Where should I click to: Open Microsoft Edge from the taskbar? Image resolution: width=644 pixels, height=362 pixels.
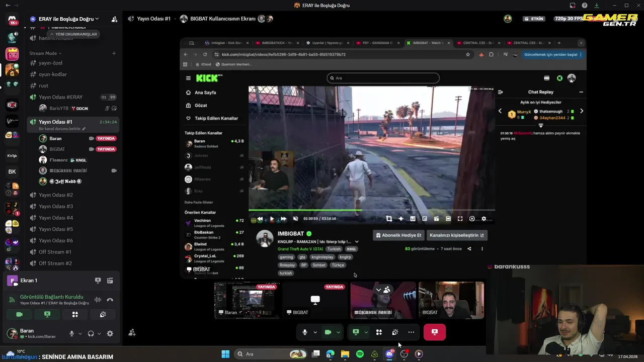pos(330,354)
